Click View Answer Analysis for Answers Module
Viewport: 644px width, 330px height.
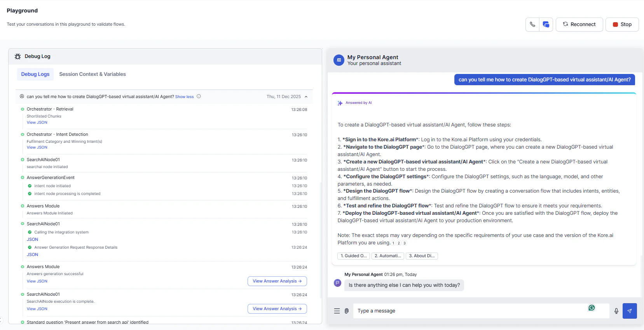(277, 281)
